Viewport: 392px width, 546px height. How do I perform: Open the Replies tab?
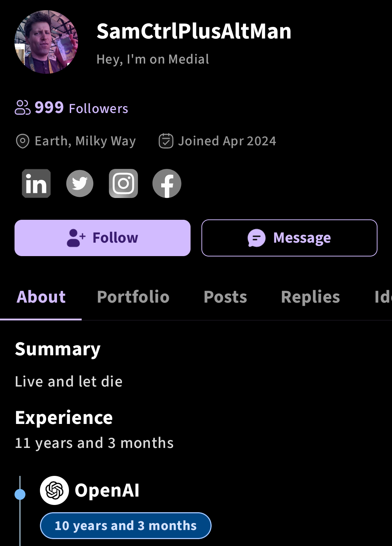coord(310,297)
